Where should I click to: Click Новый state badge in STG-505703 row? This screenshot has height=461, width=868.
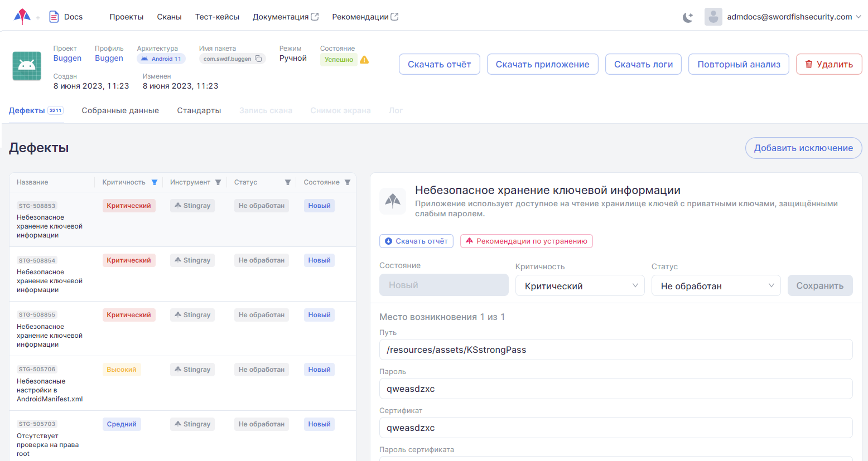coord(319,424)
